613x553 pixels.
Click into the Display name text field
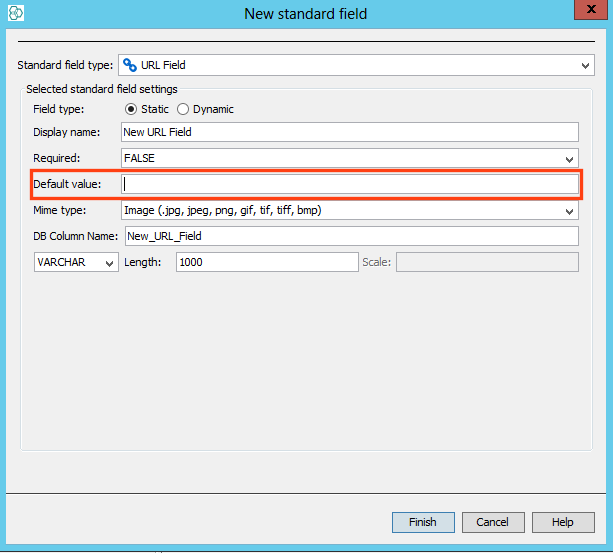pyautogui.click(x=348, y=132)
